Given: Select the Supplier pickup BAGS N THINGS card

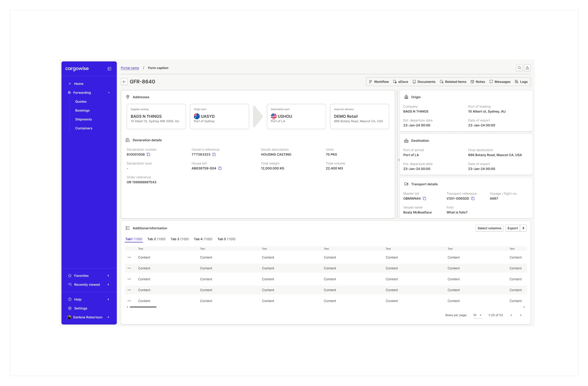Looking at the screenshot, I should pyautogui.click(x=156, y=116).
